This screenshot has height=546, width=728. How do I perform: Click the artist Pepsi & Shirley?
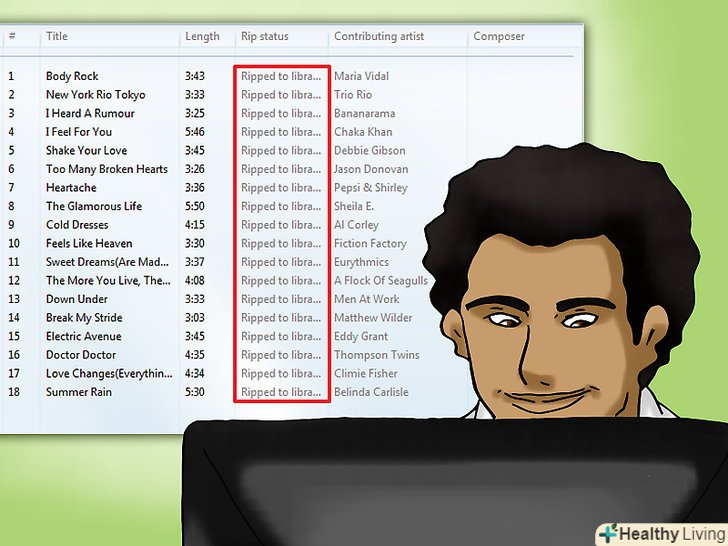(370, 188)
